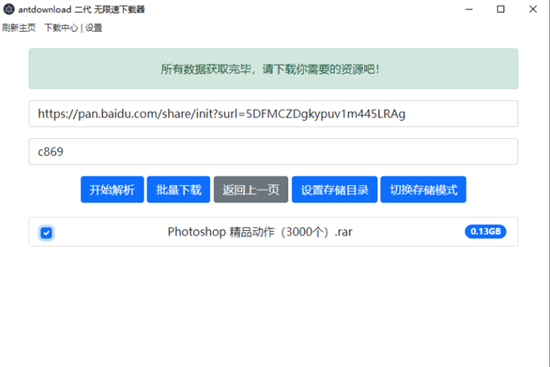
Task: Click the 0.13GB size badge
Action: pos(485,232)
